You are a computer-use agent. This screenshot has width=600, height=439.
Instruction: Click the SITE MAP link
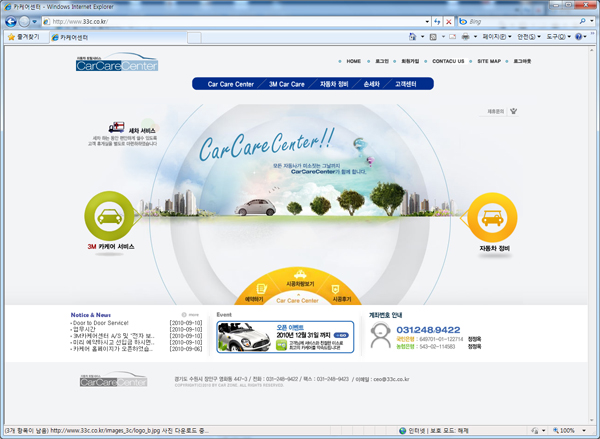(x=489, y=61)
